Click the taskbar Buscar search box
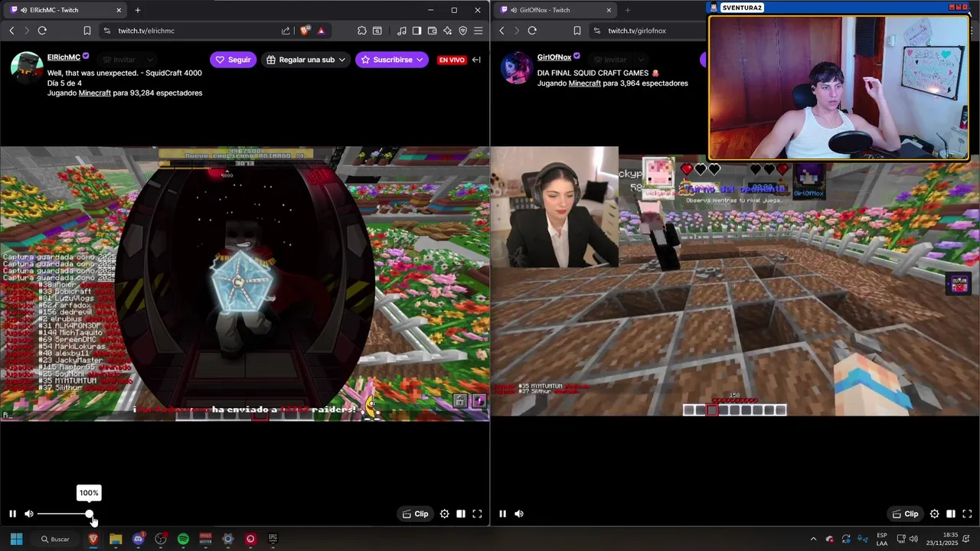980x551 pixels. click(x=55, y=539)
